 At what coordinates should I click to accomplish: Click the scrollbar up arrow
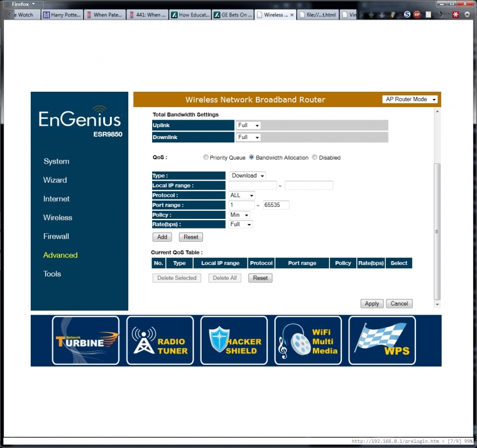coord(437,111)
